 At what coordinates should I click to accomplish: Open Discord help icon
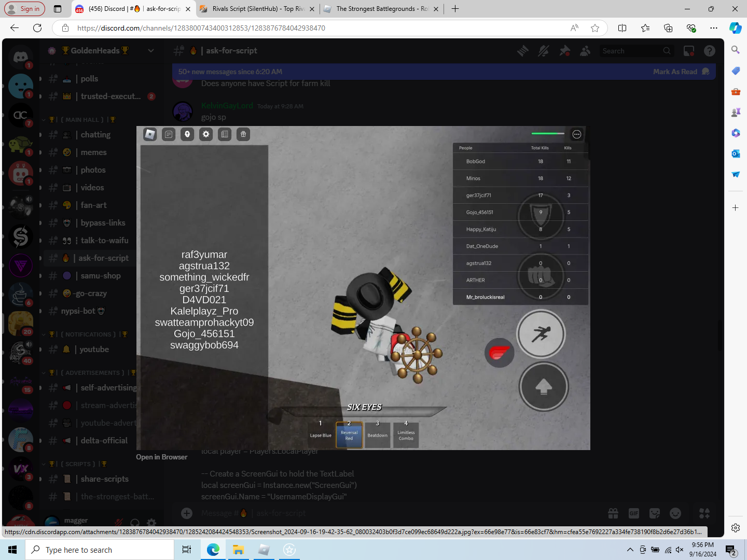710,51
